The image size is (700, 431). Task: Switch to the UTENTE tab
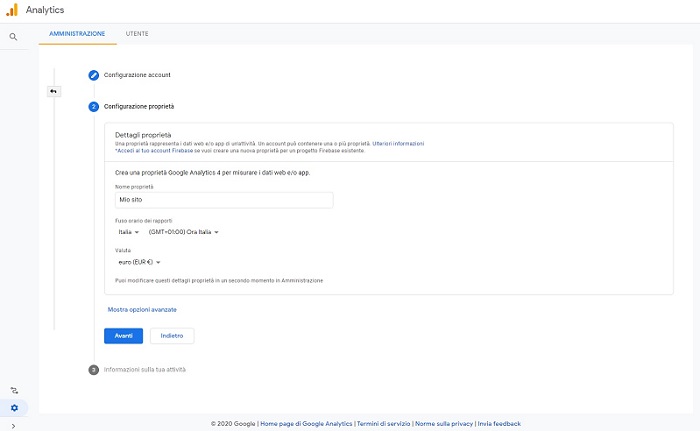pyautogui.click(x=137, y=33)
